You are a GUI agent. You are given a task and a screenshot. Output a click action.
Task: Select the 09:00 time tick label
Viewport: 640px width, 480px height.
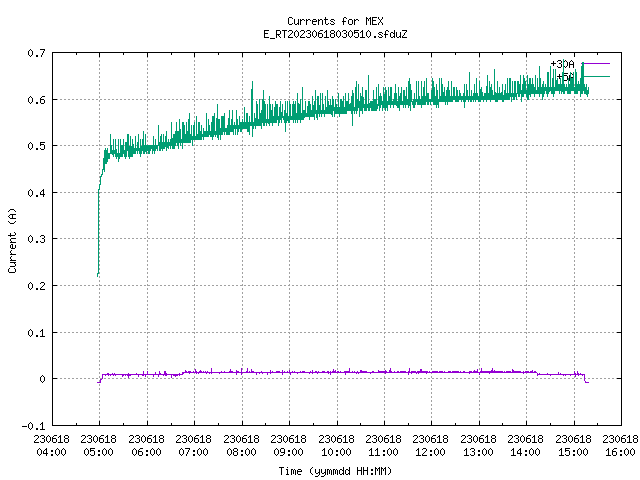click(x=288, y=452)
